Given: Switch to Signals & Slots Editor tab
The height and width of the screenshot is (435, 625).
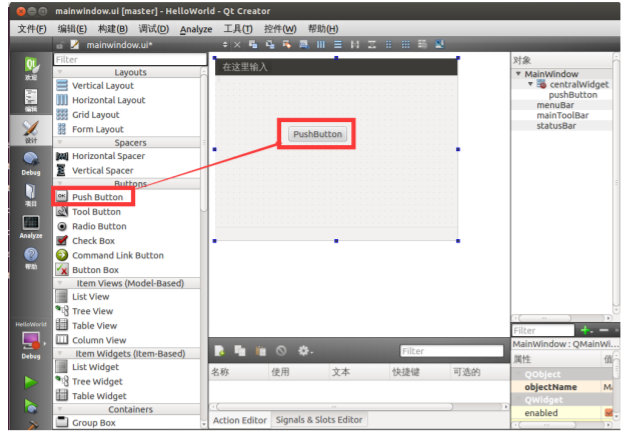Looking at the screenshot, I should (319, 420).
